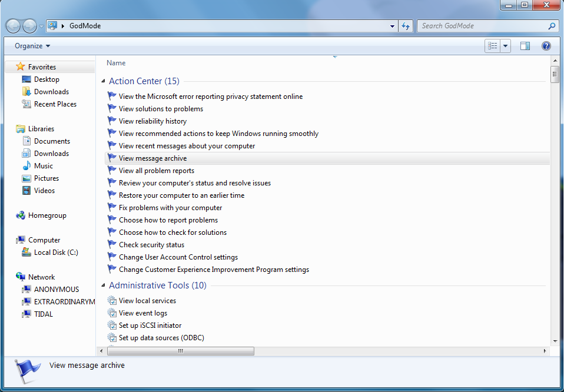Image resolution: width=564 pixels, height=392 pixels.
Task: Click the Change your view button
Action: point(492,46)
